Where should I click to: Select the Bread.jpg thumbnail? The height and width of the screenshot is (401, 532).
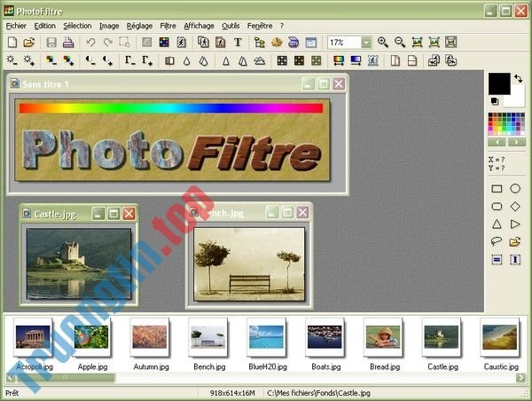click(x=383, y=337)
